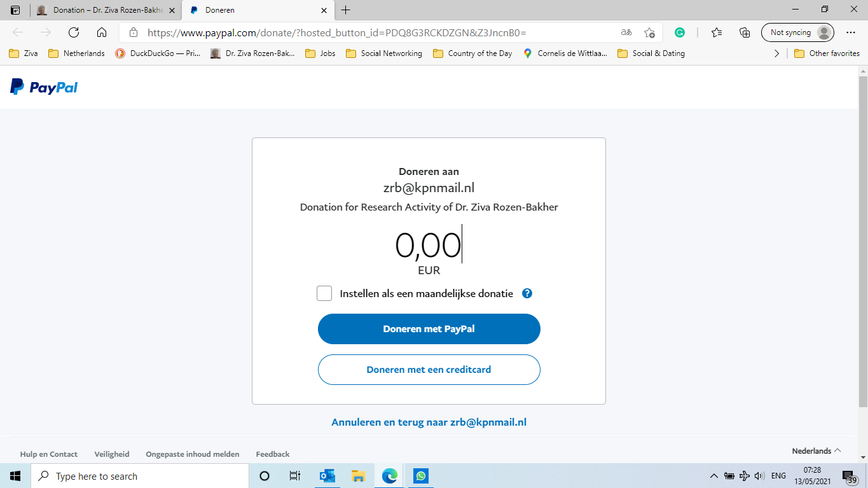Click the donation amount 0,00 field
This screenshot has width=868, height=488.
tap(429, 245)
